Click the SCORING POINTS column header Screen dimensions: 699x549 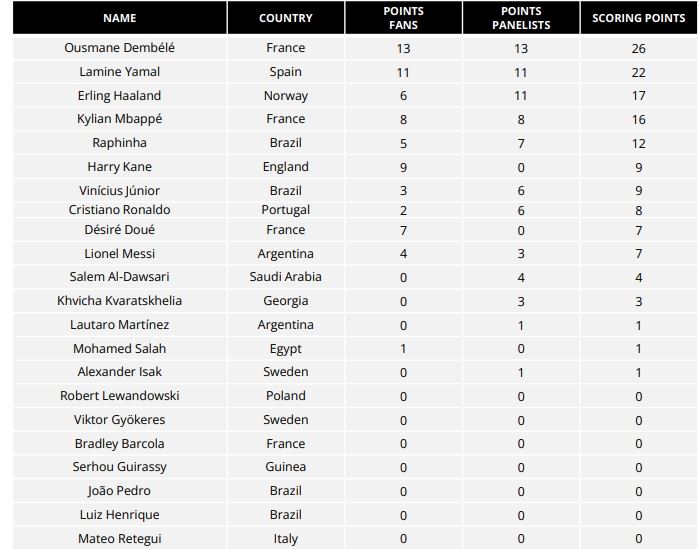[638, 18]
